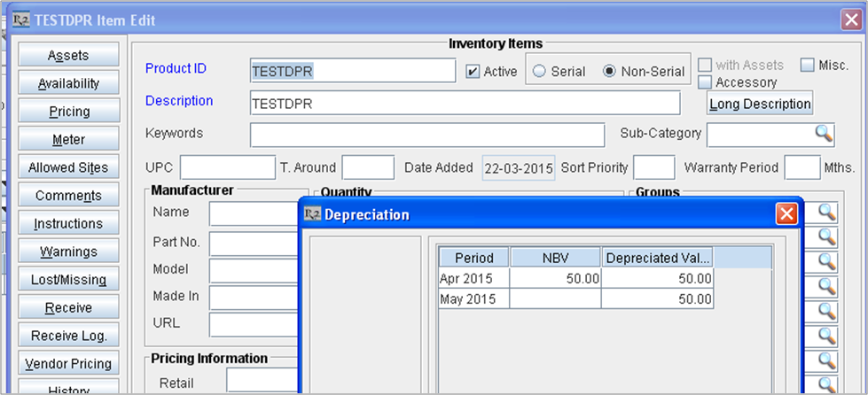868x395 pixels.
Task: Toggle the Active checkbox
Action: (473, 72)
